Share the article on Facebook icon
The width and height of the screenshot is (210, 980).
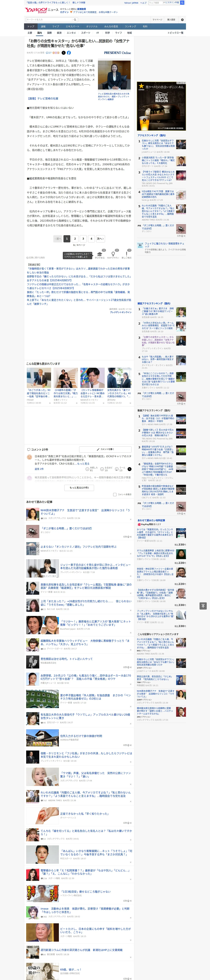click(69, 53)
